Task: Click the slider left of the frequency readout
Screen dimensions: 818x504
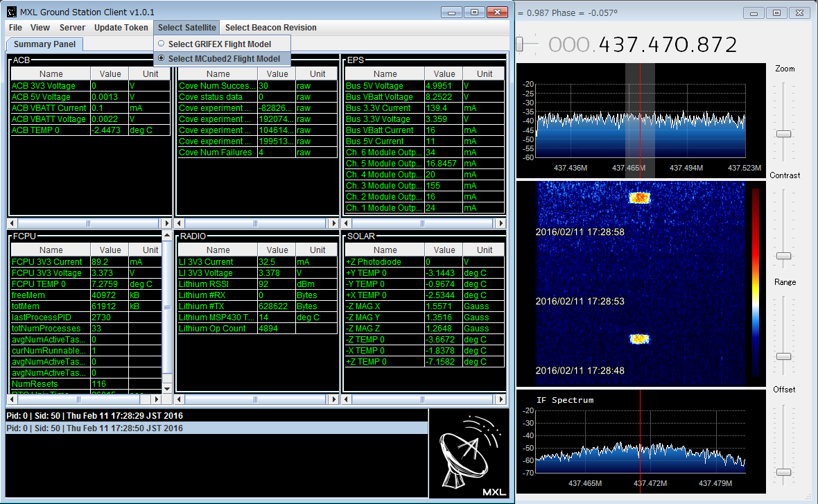Action: [x=520, y=44]
